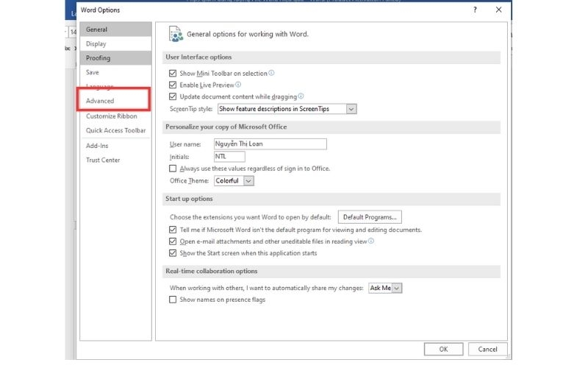588x368 pixels.
Task: Click the User name input field
Action: point(270,144)
